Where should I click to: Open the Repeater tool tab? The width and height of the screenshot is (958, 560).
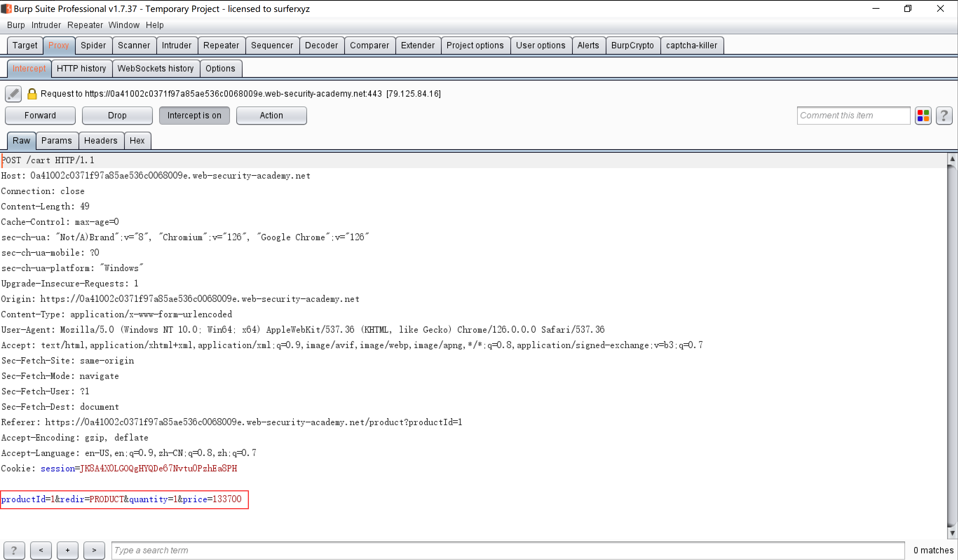tap(221, 45)
